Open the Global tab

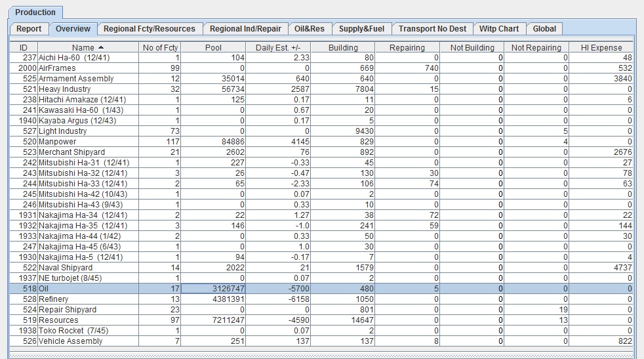pyautogui.click(x=544, y=29)
